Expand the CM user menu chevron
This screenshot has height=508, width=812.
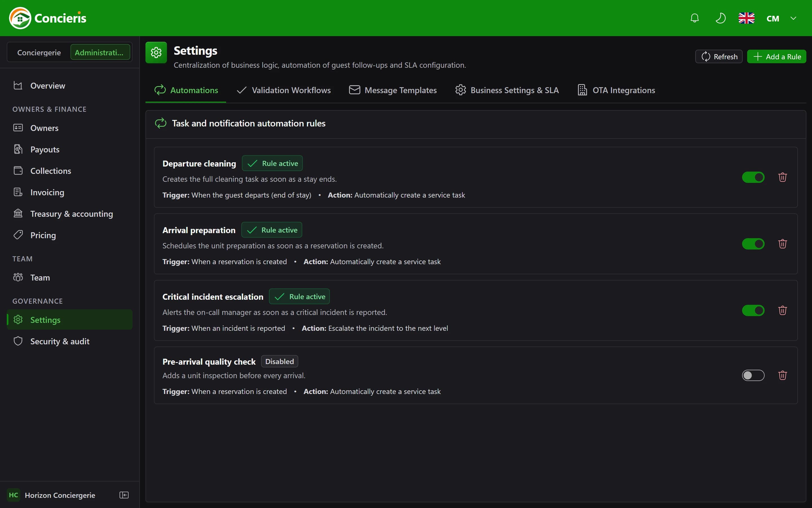793,18
